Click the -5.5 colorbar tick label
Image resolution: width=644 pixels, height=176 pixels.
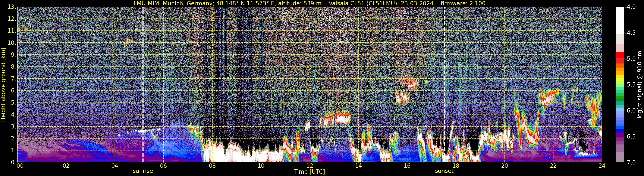pos(630,85)
